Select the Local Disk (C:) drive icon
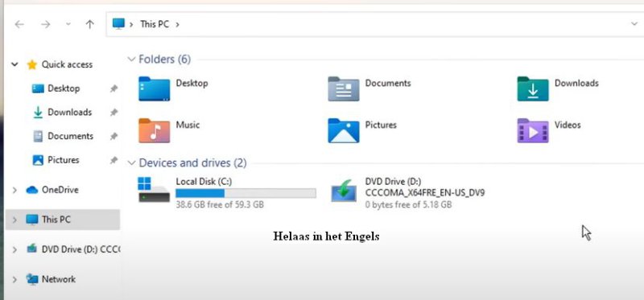 click(x=154, y=190)
